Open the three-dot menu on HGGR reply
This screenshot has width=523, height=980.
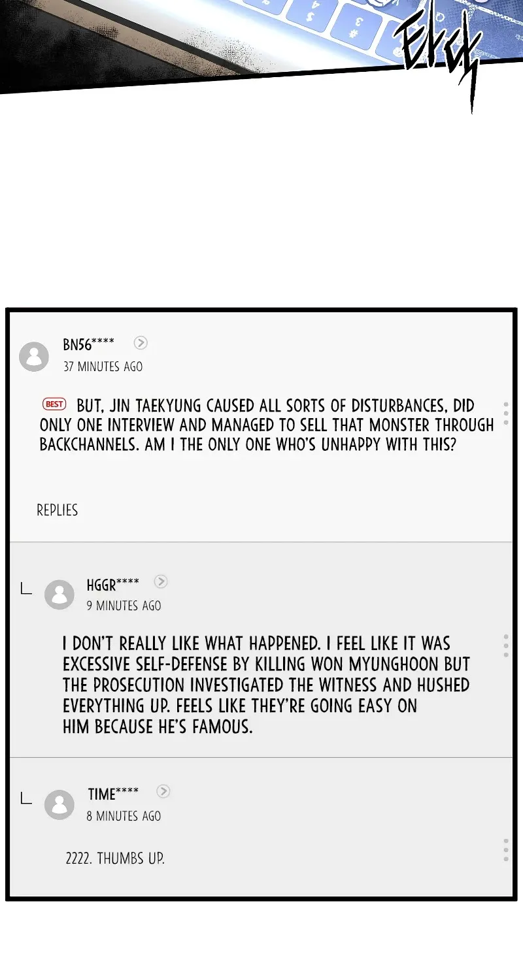[506, 645]
